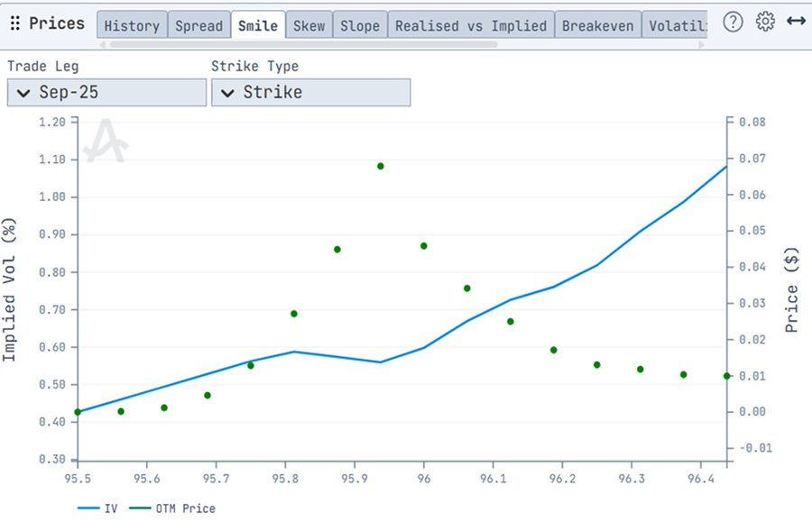The height and width of the screenshot is (531, 812).
Task: Select the Smile tab
Action: [x=258, y=25]
